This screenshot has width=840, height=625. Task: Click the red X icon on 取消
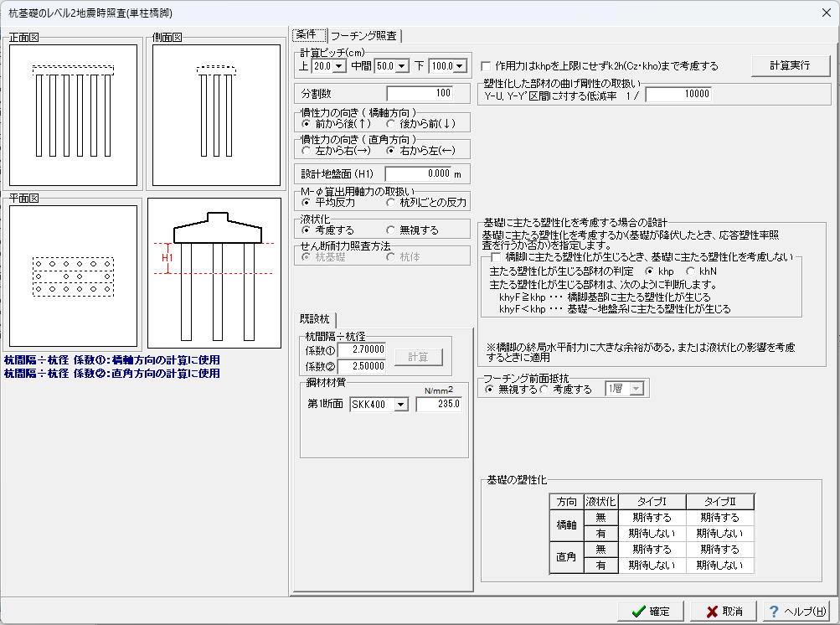712,612
